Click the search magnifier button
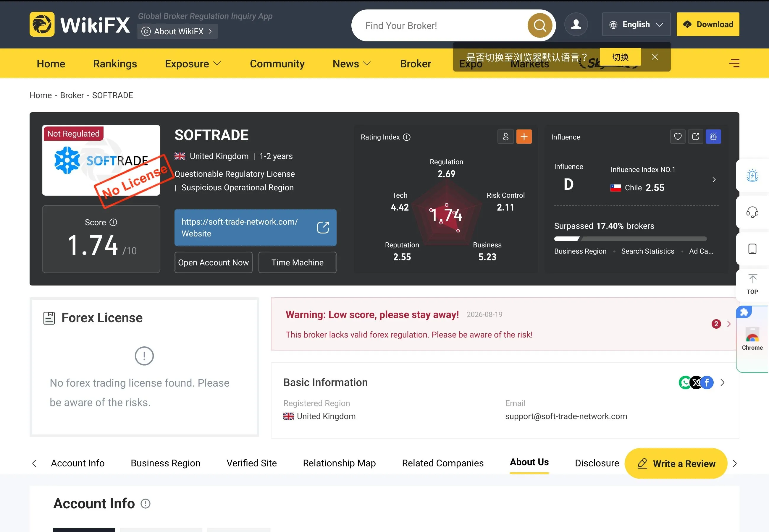 (x=539, y=25)
